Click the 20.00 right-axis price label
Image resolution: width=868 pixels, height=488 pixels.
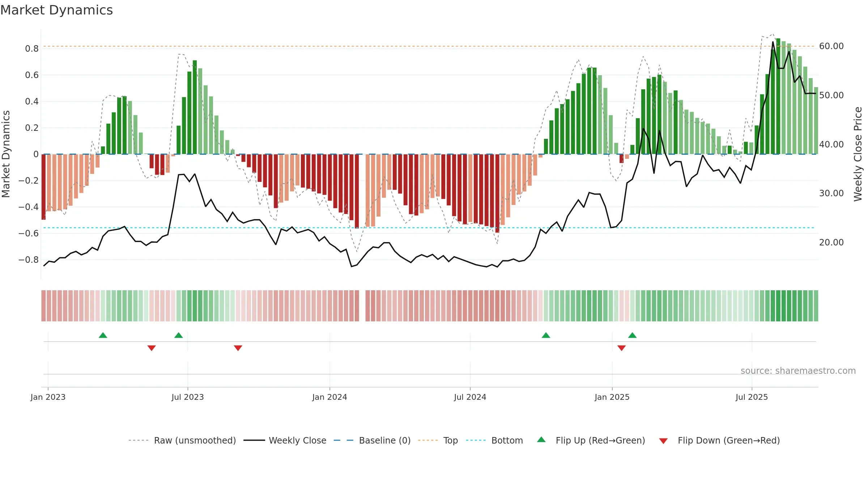[831, 243]
